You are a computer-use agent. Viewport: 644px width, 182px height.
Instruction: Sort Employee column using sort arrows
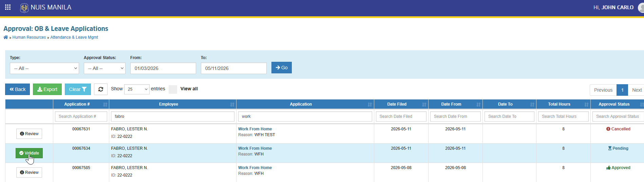[232, 105]
